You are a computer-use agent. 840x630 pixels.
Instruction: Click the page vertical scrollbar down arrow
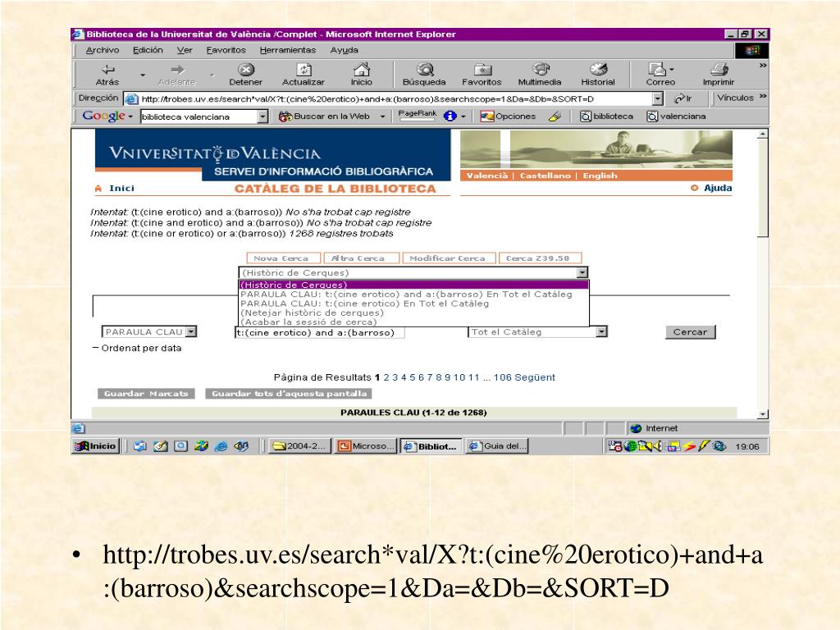pyautogui.click(x=763, y=414)
